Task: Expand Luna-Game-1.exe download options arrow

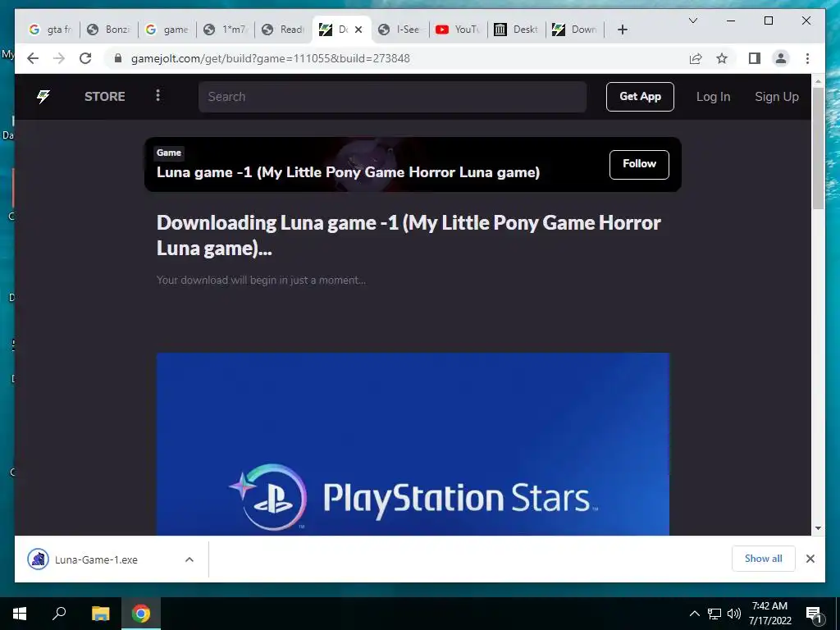Action: pyautogui.click(x=189, y=559)
